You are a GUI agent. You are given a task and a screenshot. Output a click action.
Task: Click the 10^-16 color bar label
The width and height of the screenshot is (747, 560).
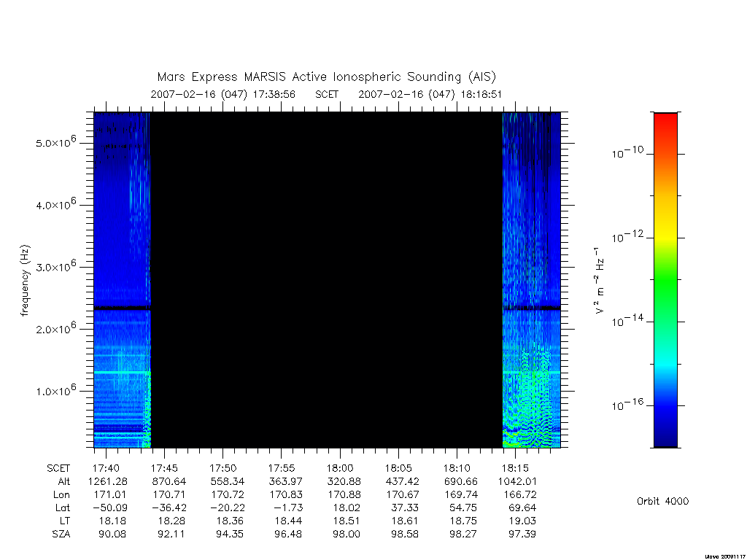(x=627, y=404)
